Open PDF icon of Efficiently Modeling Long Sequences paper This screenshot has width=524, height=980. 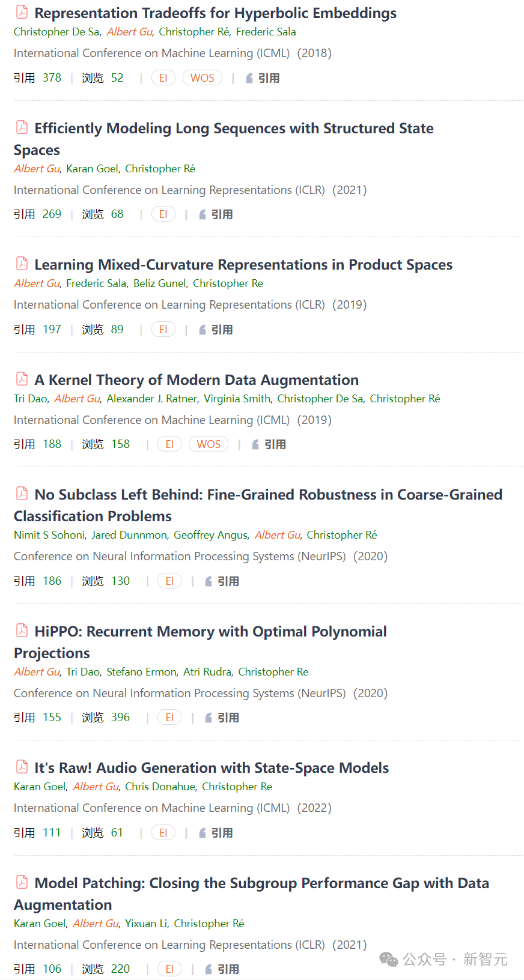(22, 127)
